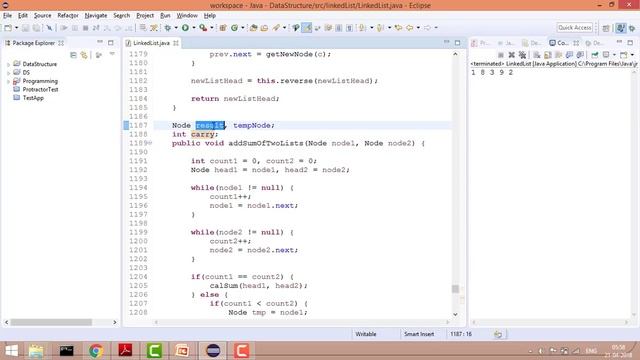Image resolution: width=640 pixels, height=360 pixels.
Task: Open Chrome from the Windows taskbar
Action: [x=96, y=351]
